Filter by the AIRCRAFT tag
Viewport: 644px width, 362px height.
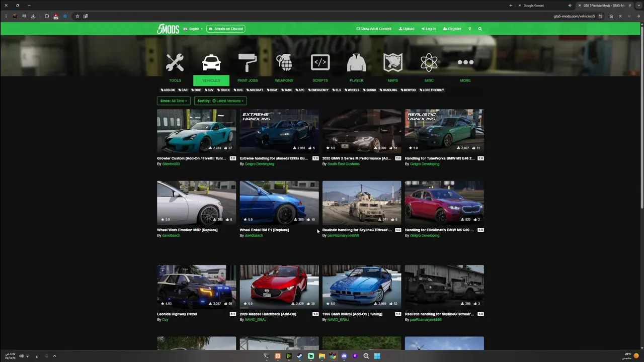[x=255, y=90]
